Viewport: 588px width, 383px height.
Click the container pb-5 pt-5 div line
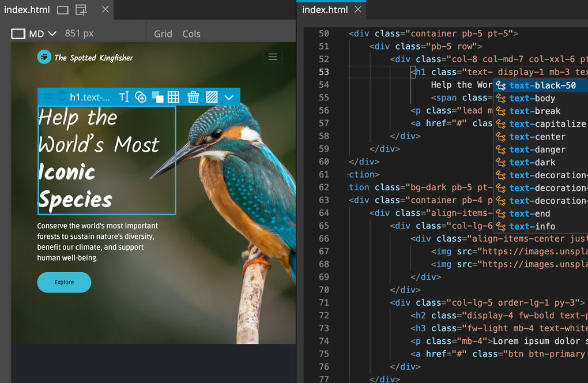click(x=433, y=34)
